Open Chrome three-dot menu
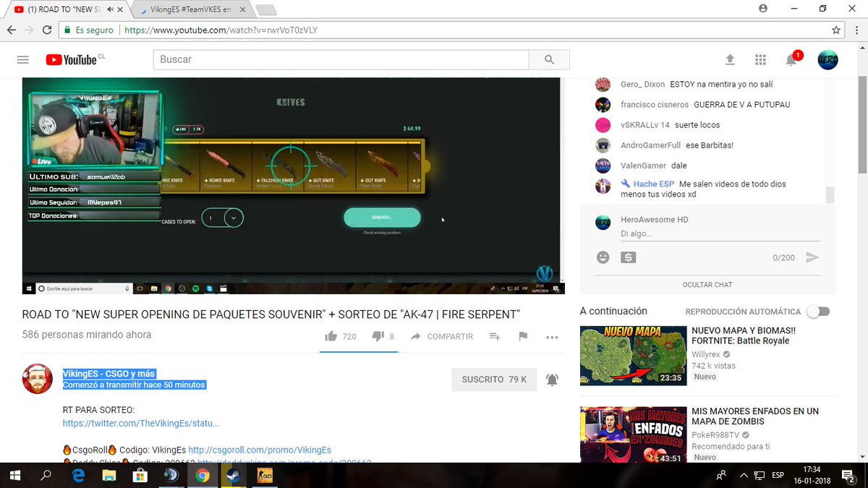This screenshot has height=488, width=868. coord(856,30)
